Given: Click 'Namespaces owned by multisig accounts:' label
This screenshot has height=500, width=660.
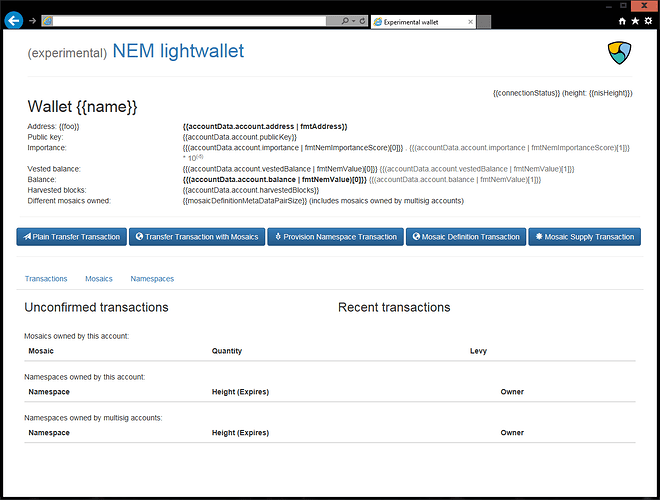Looking at the screenshot, I should click(93, 418).
